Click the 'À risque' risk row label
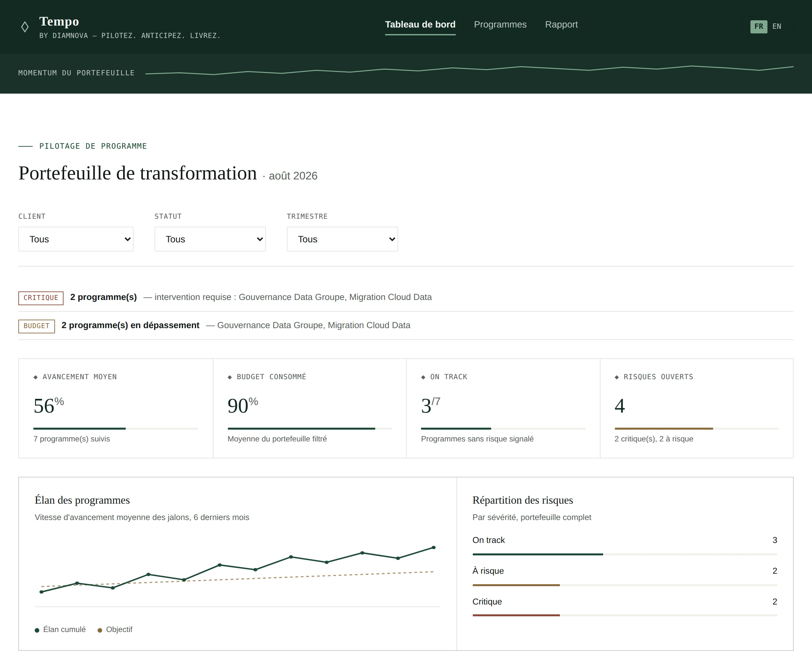812x651 pixels. [x=488, y=571]
